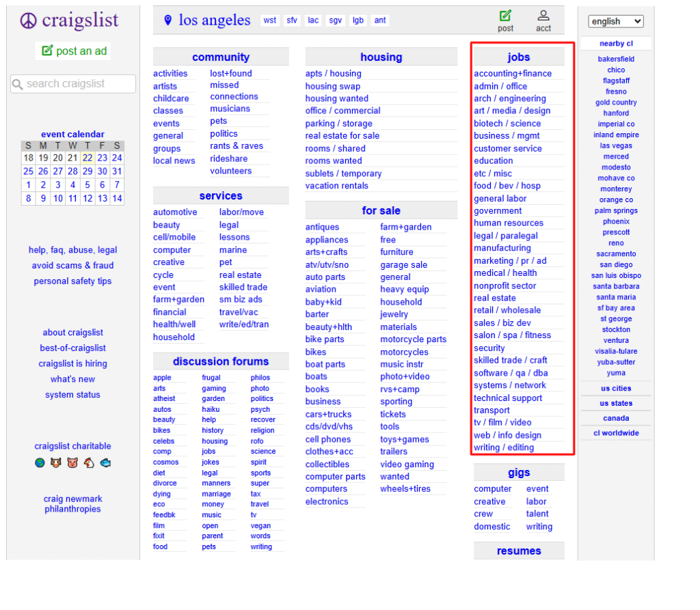Open automotive services

coord(175,212)
